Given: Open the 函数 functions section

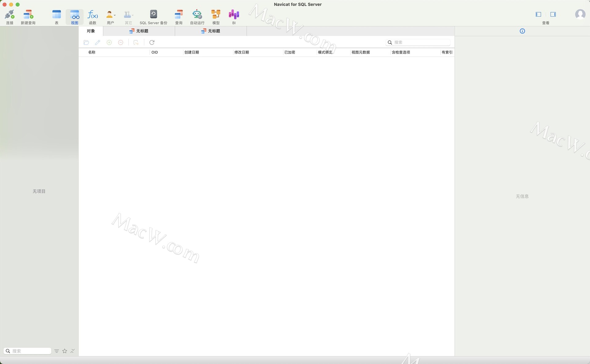Looking at the screenshot, I should tap(92, 17).
